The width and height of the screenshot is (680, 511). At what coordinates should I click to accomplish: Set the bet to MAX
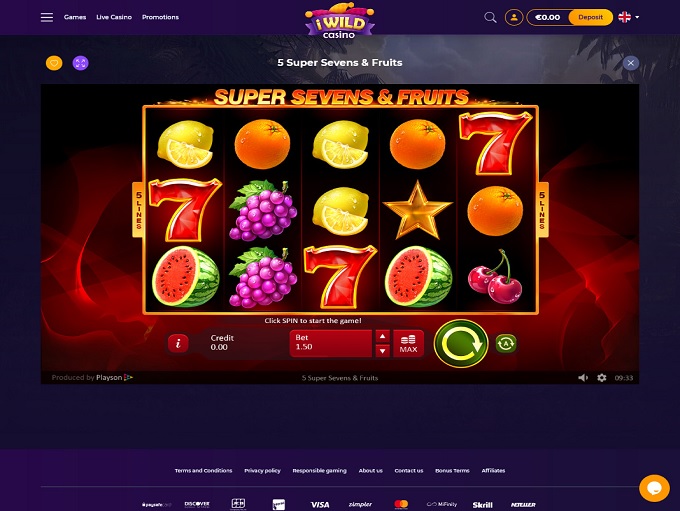(x=408, y=344)
